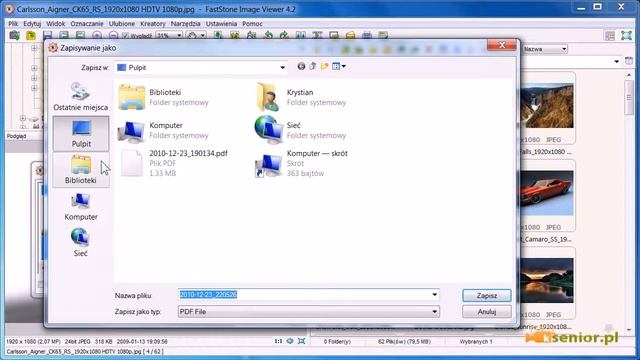Screen dimensions: 640x360
Task: Select Komputer in the places sidebar
Action: (x=81, y=207)
